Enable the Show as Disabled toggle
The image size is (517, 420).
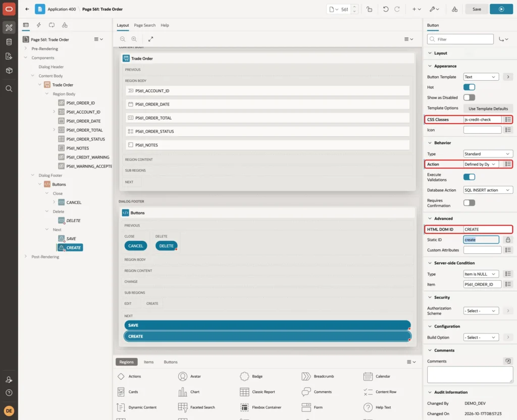click(469, 97)
